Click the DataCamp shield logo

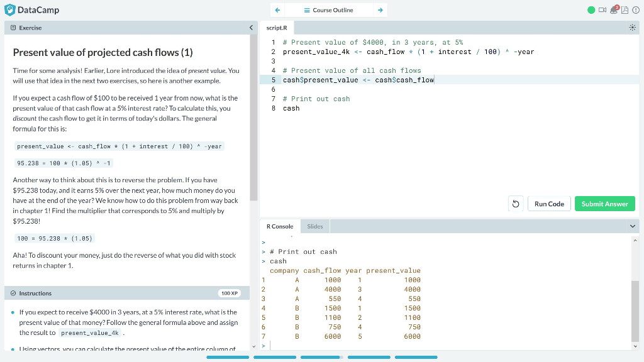pyautogui.click(x=9, y=9)
